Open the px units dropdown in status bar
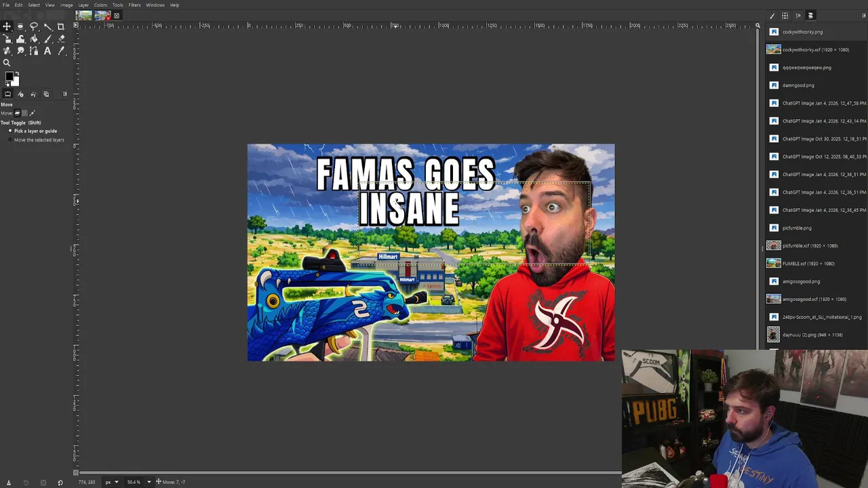The width and height of the screenshot is (868, 488). [112, 482]
